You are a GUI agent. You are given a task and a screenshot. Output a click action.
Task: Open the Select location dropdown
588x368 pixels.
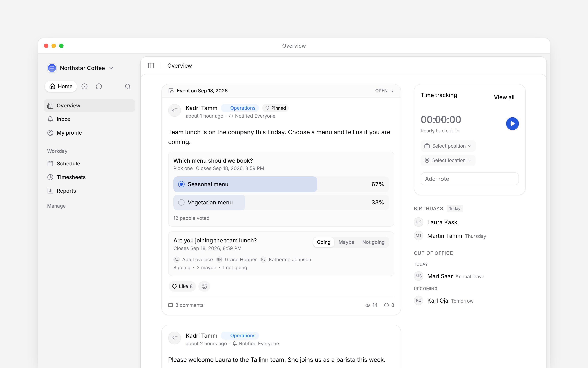[x=448, y=160]
